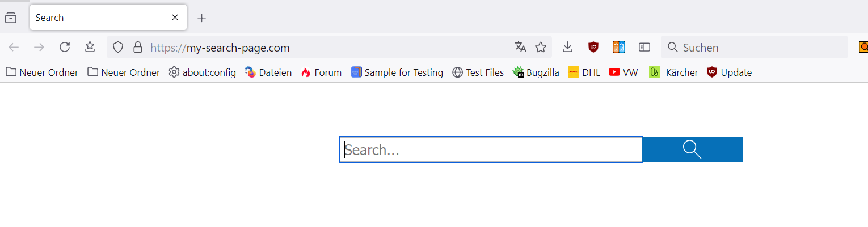Open the first Neuer Ordner bookmark folder

pos(42,72)
